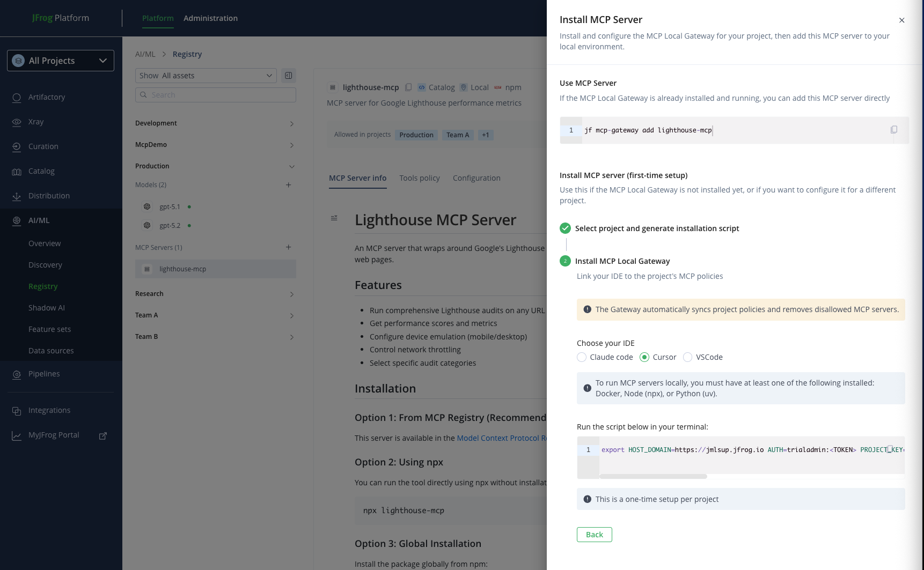Click the Registry breadcrumb link

click(187, 54)
